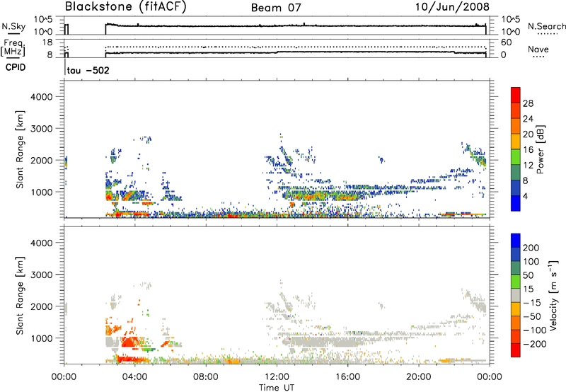Click the 'Time UT' axis title
The height and width of the screenshot is (392, 566).
277,388
